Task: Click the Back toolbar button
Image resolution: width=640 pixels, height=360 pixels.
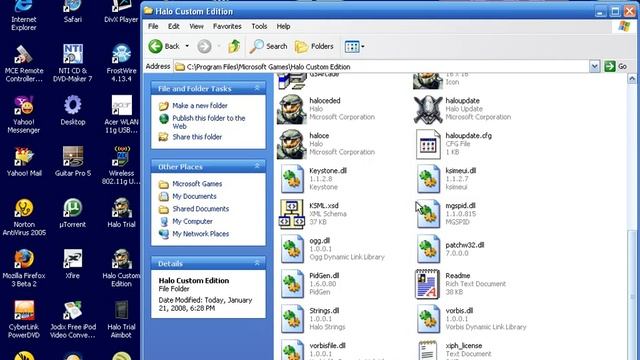Action: 164,46
